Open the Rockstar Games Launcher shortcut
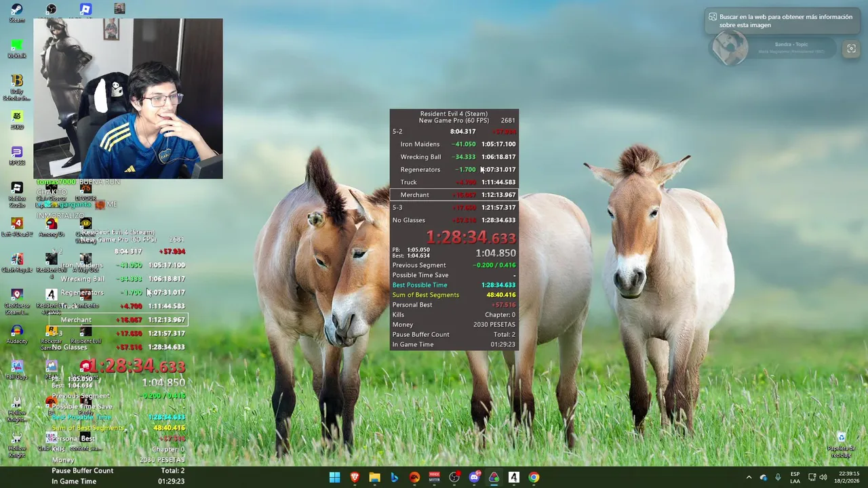 point(52,338)
